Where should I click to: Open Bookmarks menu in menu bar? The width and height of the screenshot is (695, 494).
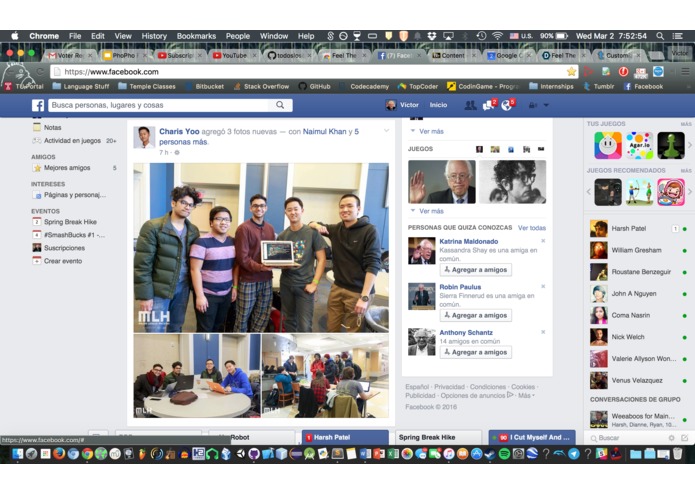click(196, 36)
